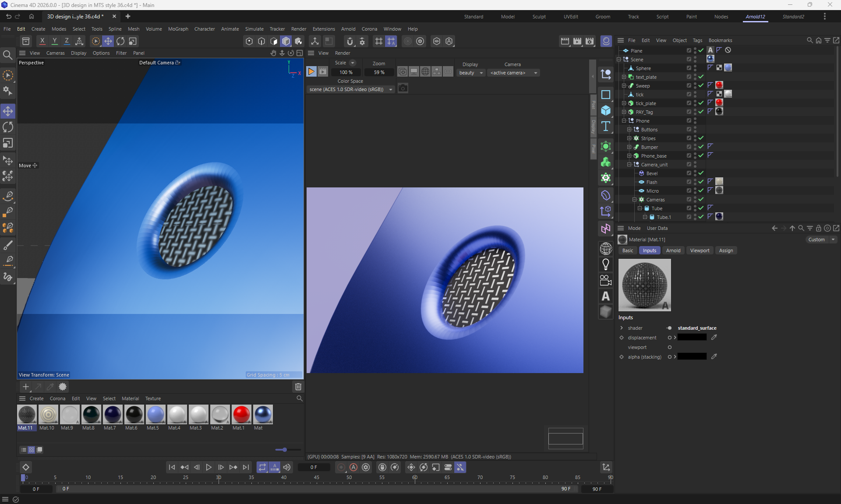Play the animation forward
This screenshot has width=841, height=504.
(209, 467)
